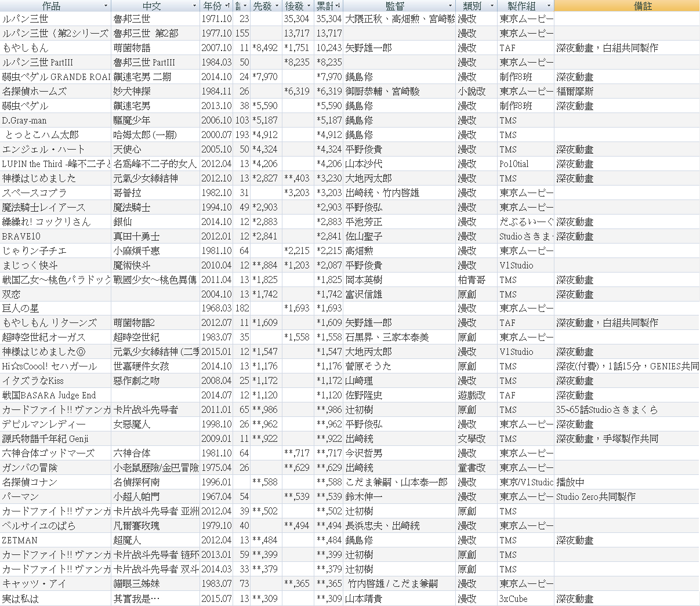Viewport: 700px width, 606px height.
Task: Select the cell D.Gray-man
Action: coord(56,120)
